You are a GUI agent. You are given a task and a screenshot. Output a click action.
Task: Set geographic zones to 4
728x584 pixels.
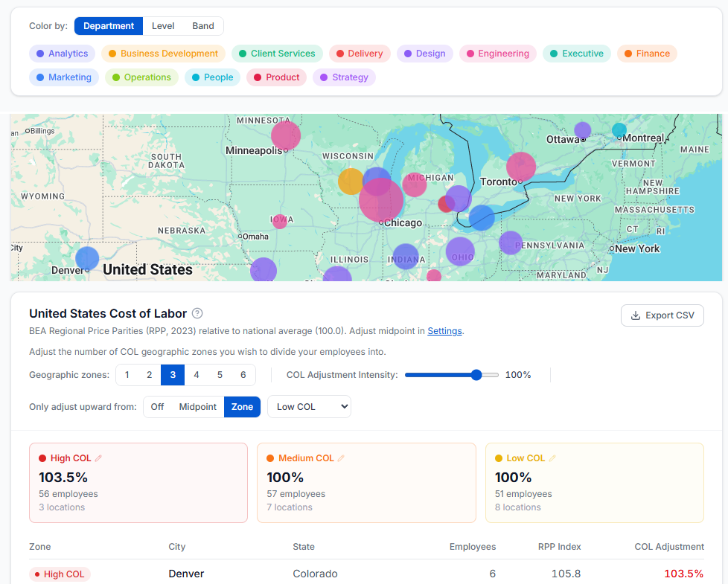197,375
